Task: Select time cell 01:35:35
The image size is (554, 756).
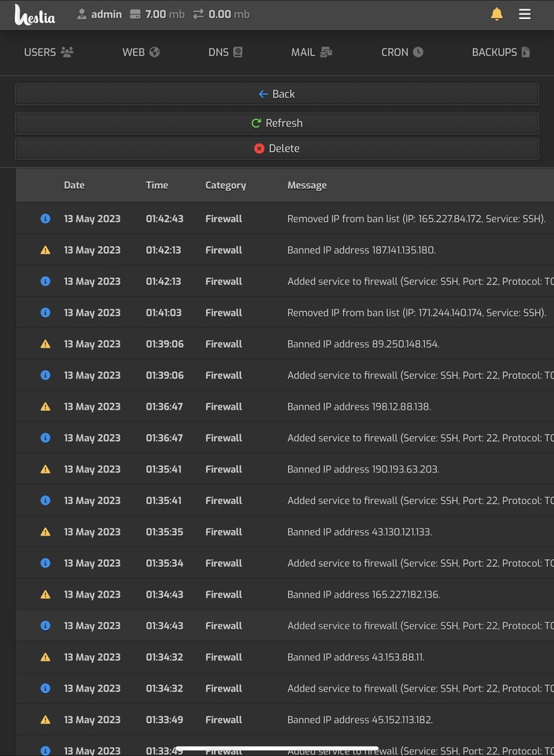Action: 164,532
